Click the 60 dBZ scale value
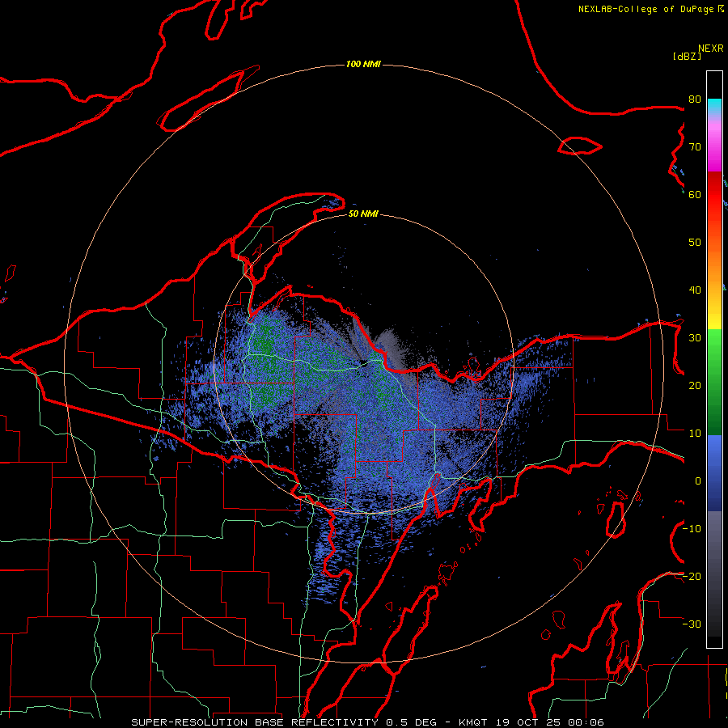 (x=695, y=194)
